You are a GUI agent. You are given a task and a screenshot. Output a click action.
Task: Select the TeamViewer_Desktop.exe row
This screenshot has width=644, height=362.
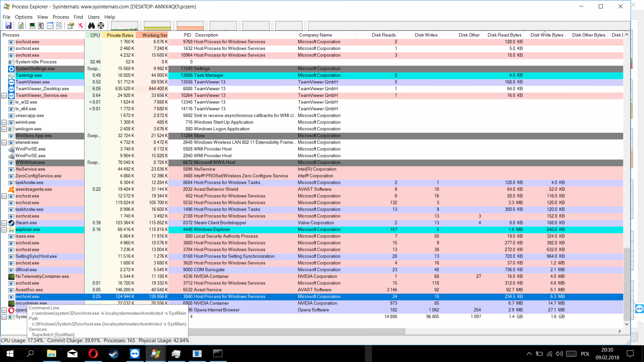pos(312,89)
